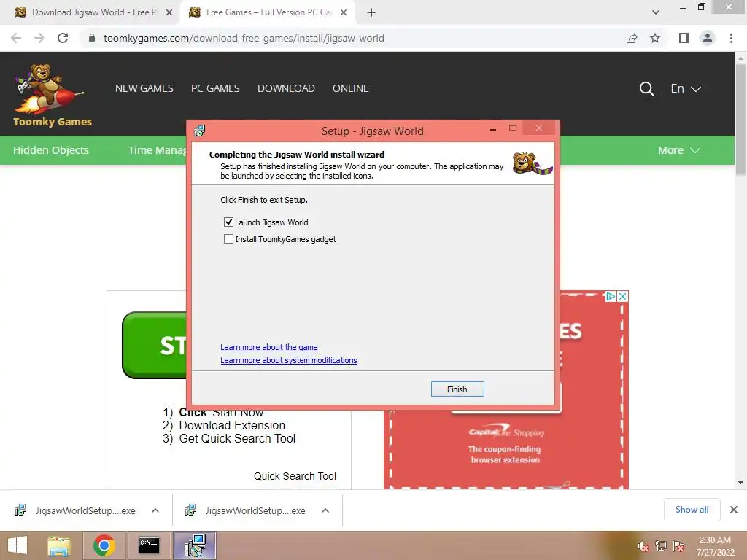Viewport: 747px width, 560px height.
Task: Click the share page icon
Action: (x=632, y=38)
